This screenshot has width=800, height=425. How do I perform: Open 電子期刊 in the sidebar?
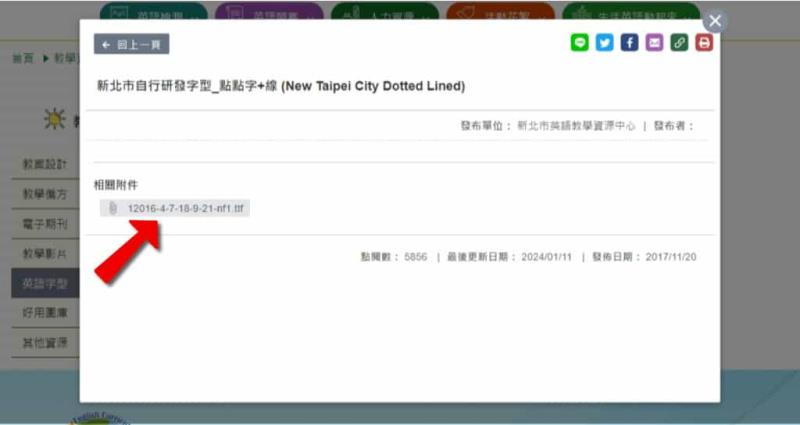[x=45, y=223]
